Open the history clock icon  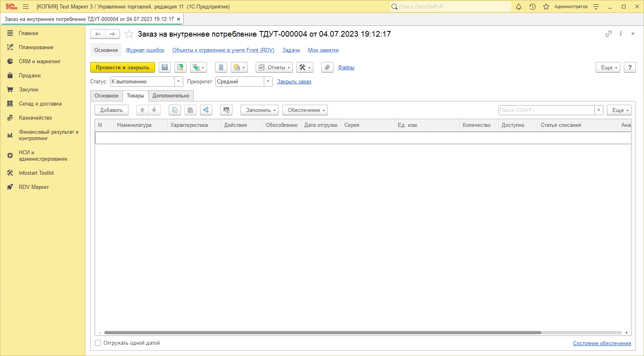pos(532,6)
